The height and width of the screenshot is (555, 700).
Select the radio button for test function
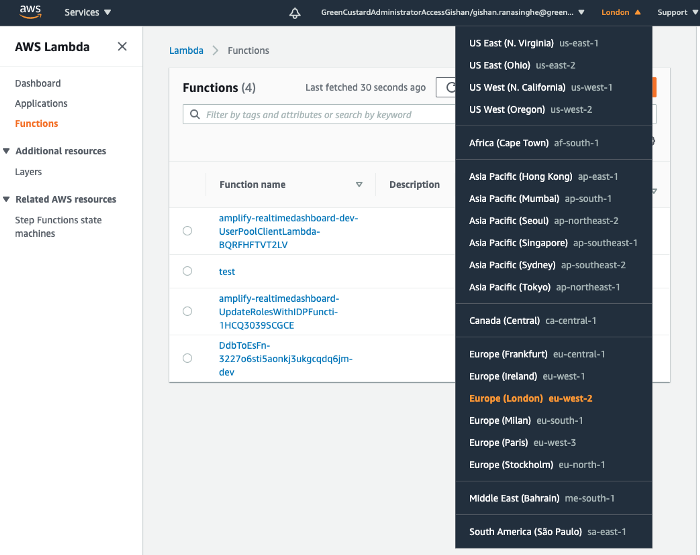(187, 271)
